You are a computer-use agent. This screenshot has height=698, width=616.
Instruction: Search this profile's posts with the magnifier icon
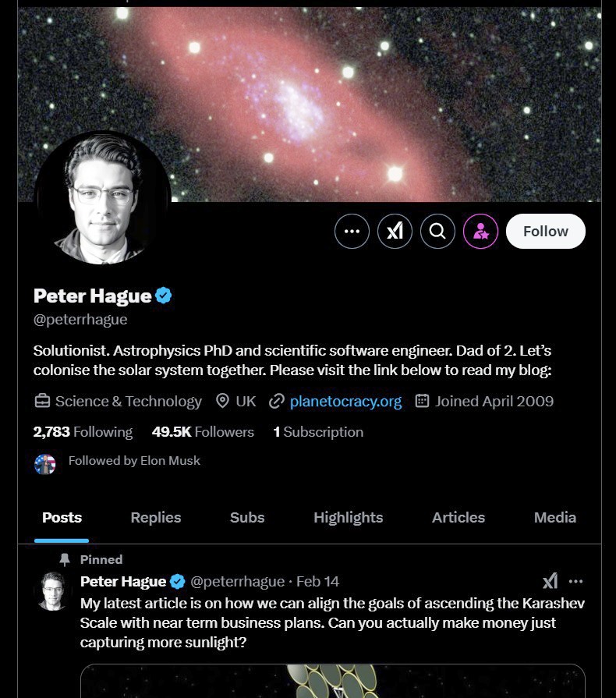click(437, 231)
